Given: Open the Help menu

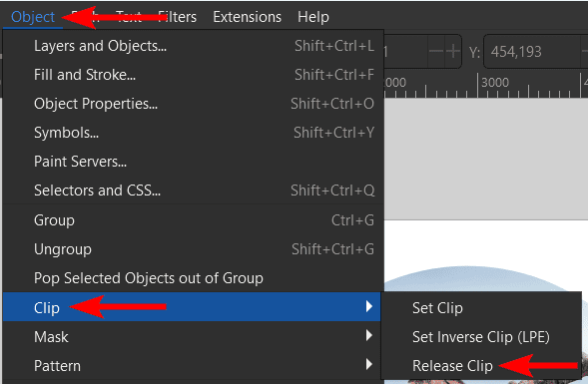Looking at the screenshot, I should [313, 17].
